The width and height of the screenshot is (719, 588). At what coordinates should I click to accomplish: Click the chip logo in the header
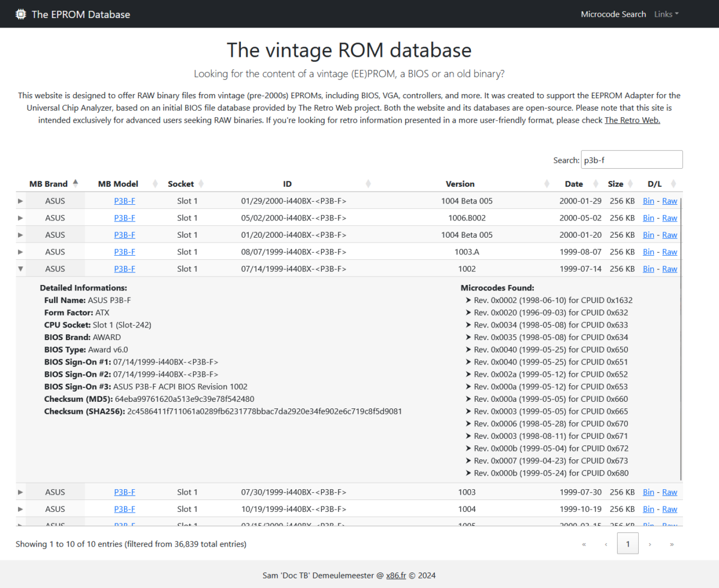coord(20,14)
